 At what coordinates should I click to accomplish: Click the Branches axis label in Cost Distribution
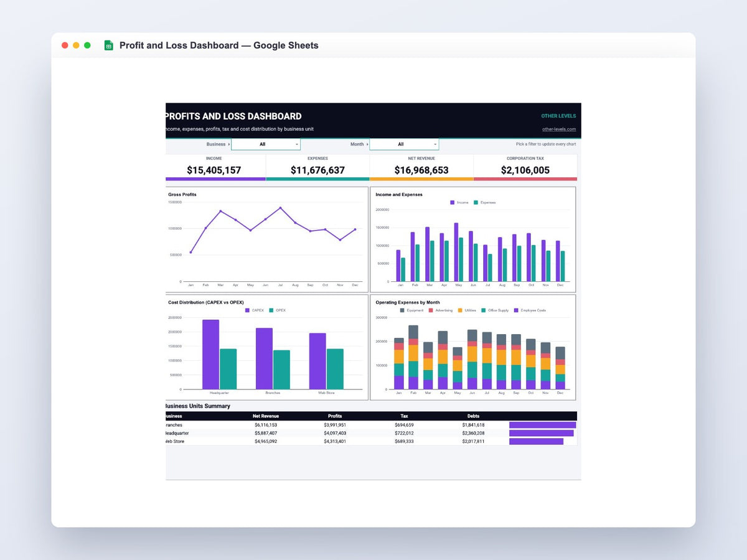(273, 393)
